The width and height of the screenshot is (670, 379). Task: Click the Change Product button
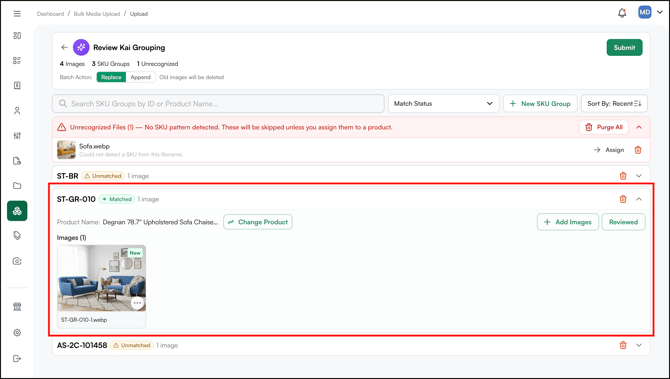tap(258, 222)
